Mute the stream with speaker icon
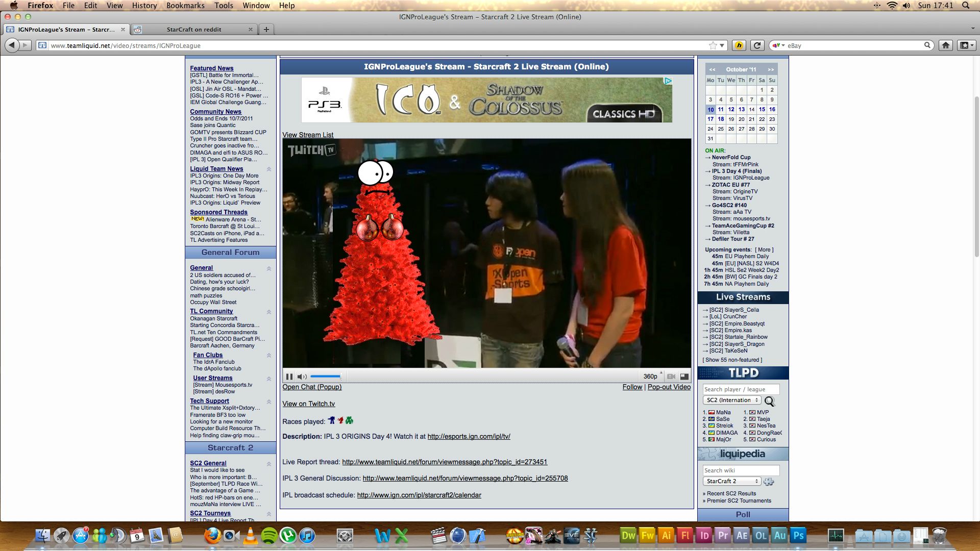 (x=302, y=377)
